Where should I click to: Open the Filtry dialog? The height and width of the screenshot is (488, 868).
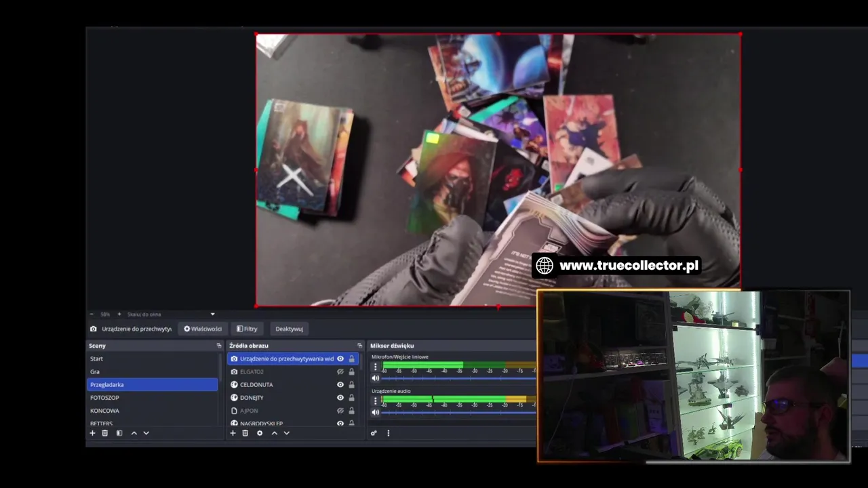tap(247, 329)
